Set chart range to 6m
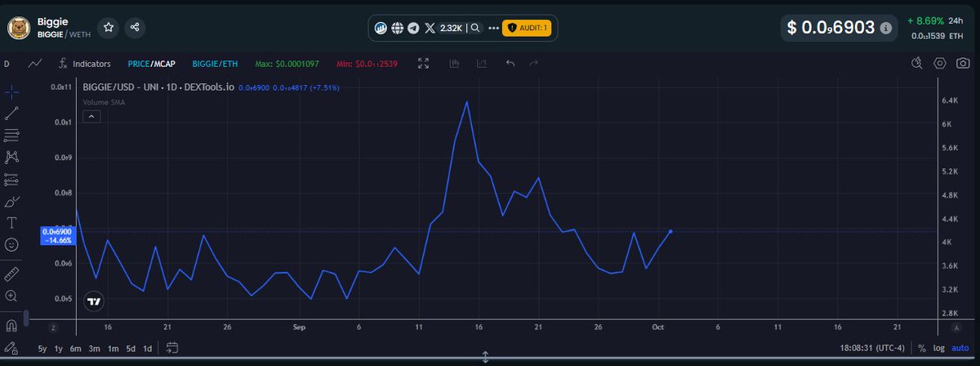Image resolution: width=980 pixels, height=366 pixels. [75, 349]
